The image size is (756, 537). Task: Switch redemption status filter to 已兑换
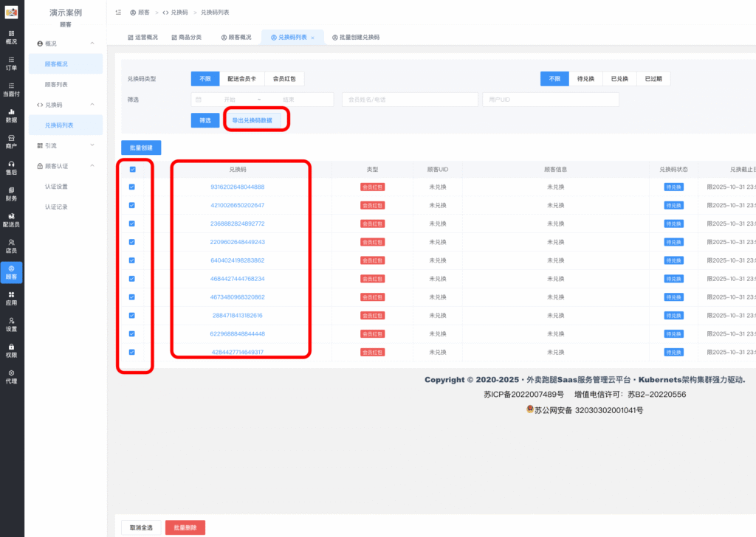point(619,78)
